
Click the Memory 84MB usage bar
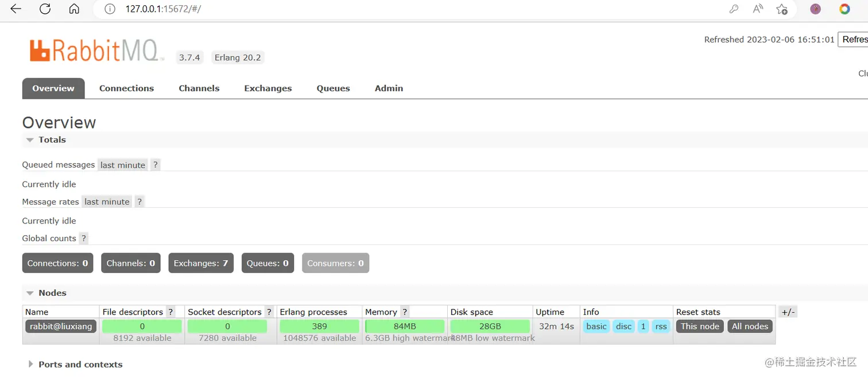point(405,326)
